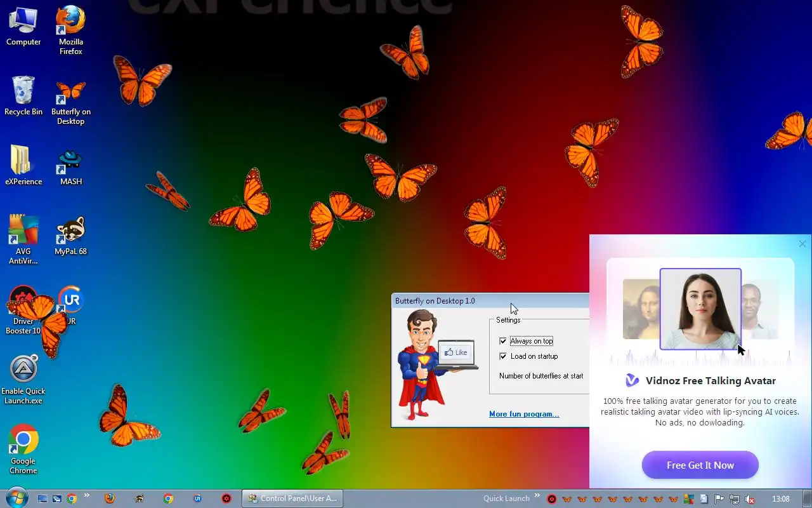This screenshot has height=508, width=812.
Task: Open the Windows Start menu orb
Action: pyautogui.click(x=16, y=498)
